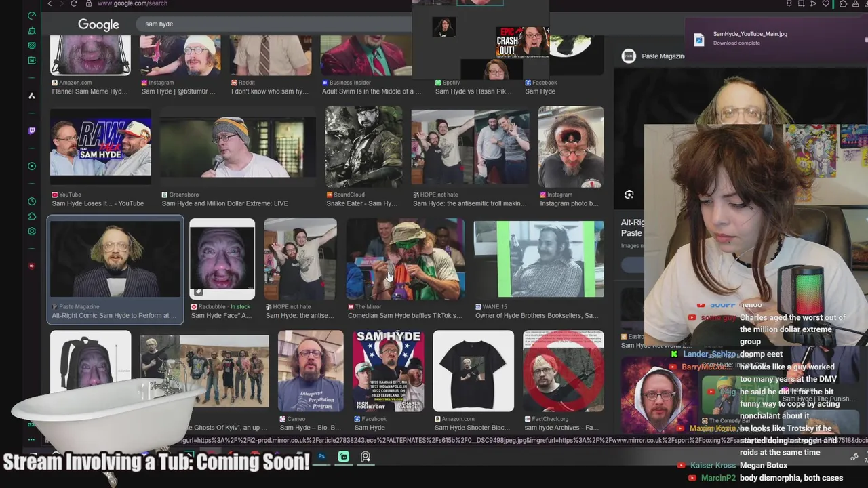This screenshot has width=868, height=488.
Task: Click 'Download complete' status text
Action: click(x=736, y=43)
